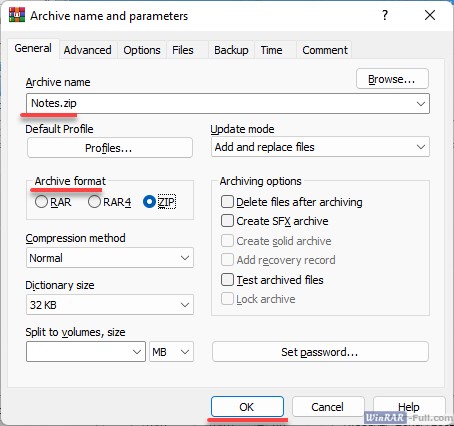Enable Test archived files checkbox
This screenshot has height=426, width=454.
[272, 280]
